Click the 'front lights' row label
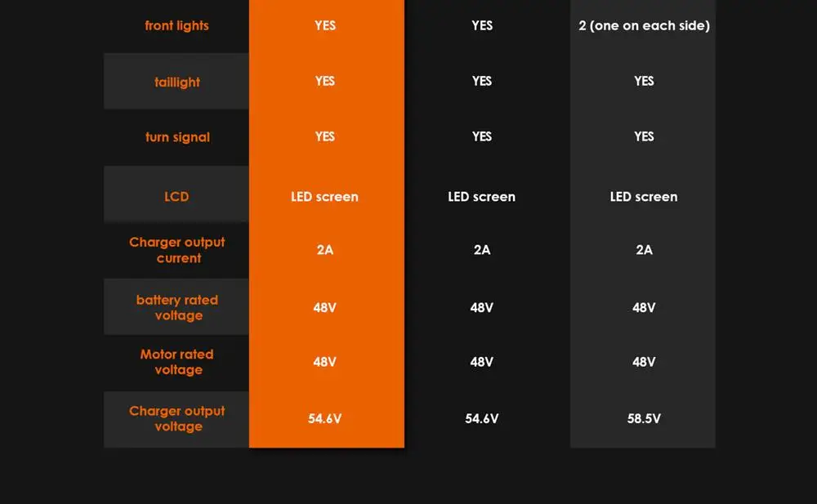Screen dimensions: 817x504 [x=176, y=25]
